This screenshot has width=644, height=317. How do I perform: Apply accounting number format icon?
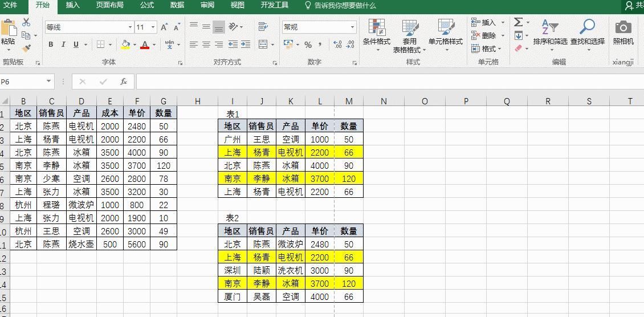(288, 44)
